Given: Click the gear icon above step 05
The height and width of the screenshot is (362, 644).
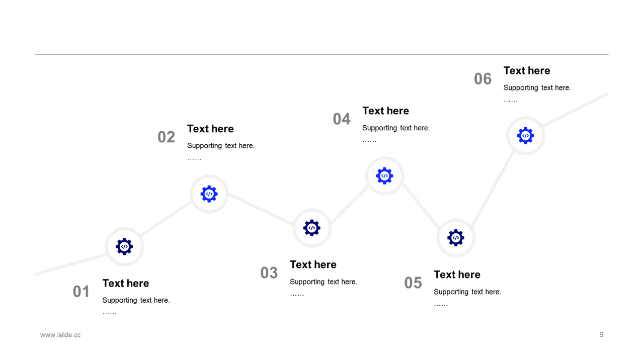Looking at the screenshot, I should (x=456, y=238).
